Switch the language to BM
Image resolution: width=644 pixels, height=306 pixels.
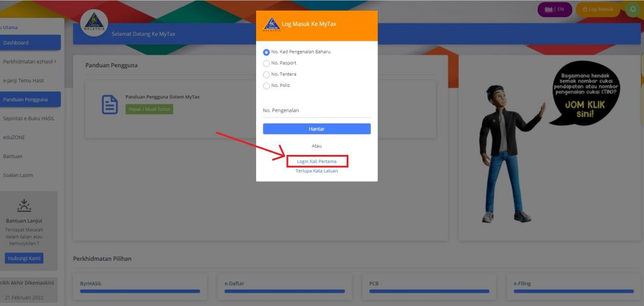click(548, 9)
